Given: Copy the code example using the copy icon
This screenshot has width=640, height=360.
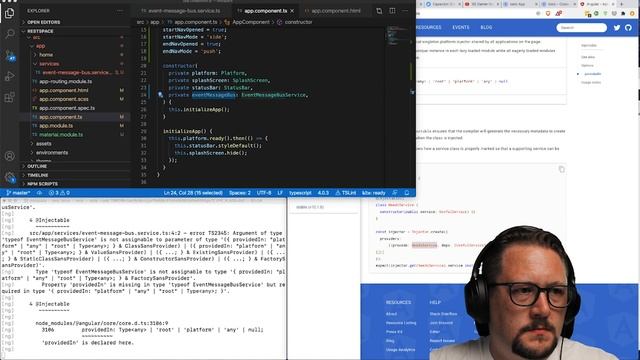Looking at the screenshot, I should [x=562, y=169].
